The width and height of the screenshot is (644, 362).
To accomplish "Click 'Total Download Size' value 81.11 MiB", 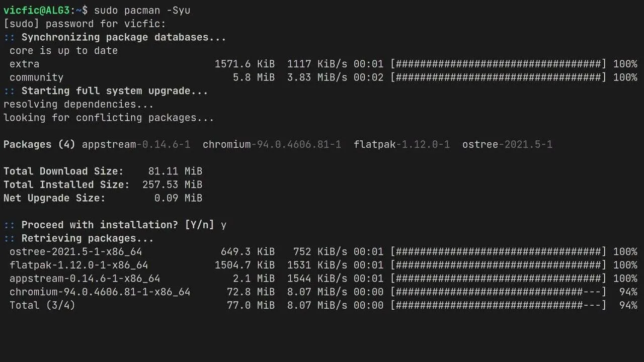I will tap(175, 171).
